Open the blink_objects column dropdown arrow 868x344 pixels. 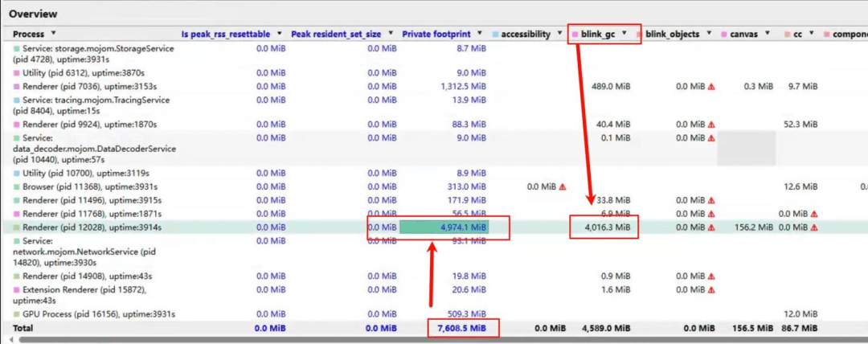tap(709, 35)
